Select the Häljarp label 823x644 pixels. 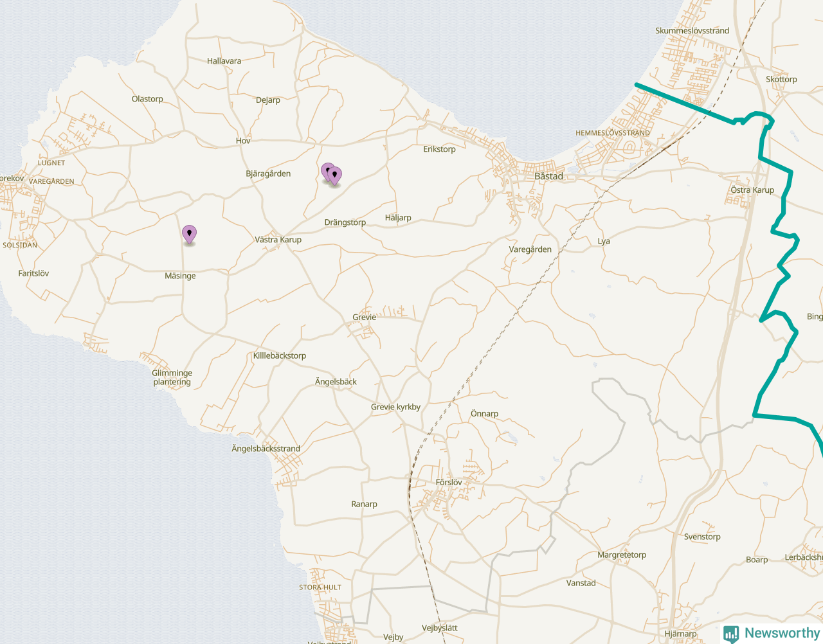coord(398,218)
